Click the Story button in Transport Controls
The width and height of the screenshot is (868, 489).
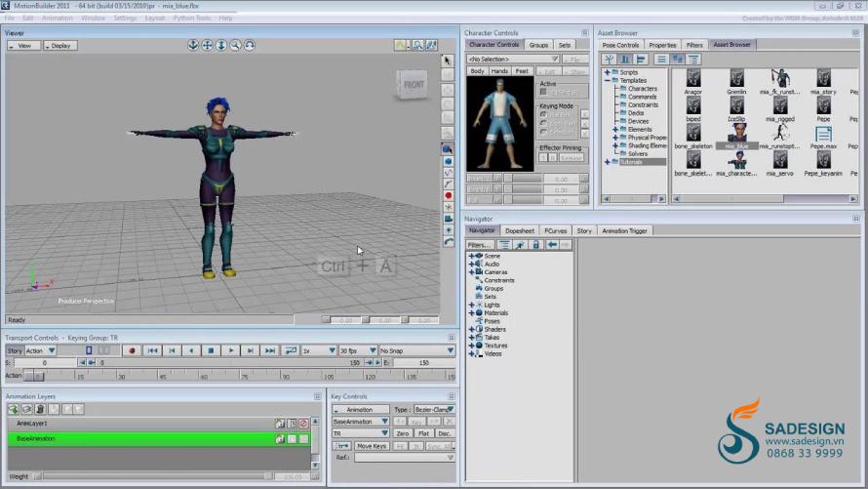click(15, 350)
